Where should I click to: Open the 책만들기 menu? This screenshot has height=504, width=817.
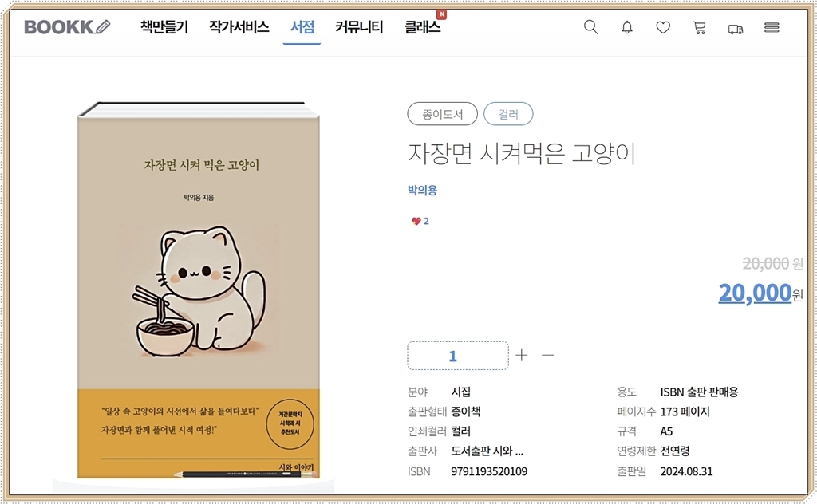click(x=164, y=27)
